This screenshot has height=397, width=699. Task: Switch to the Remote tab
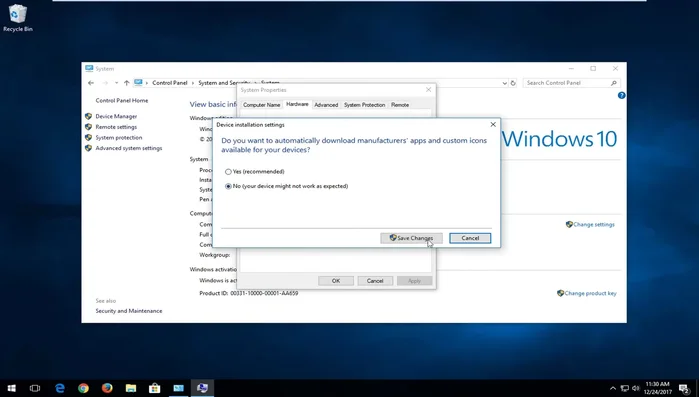coord(400,105)
